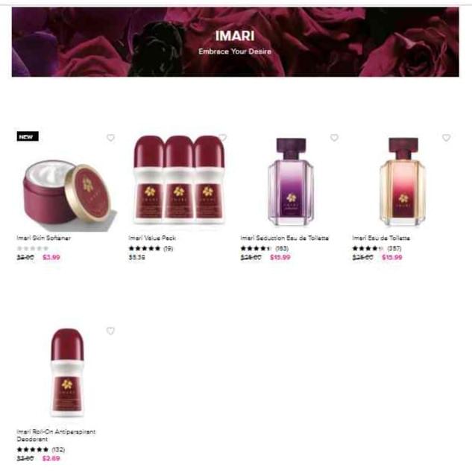This screenshot has height=476, width=472.
Task: View the Imari Value Pack deodorant trio image
Action: point(179,180)
